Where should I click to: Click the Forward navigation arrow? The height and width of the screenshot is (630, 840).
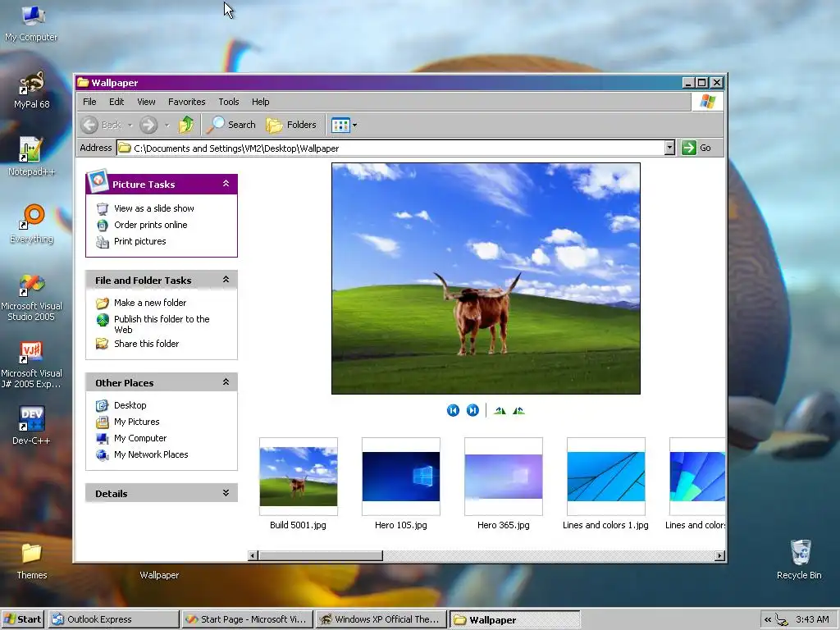coord(148,125)
